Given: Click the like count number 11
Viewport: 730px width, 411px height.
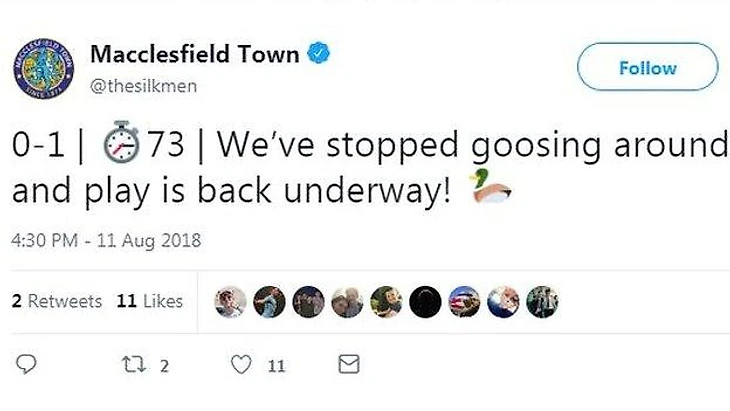Looking at the screenshot, I should click(x=276, y=366).
